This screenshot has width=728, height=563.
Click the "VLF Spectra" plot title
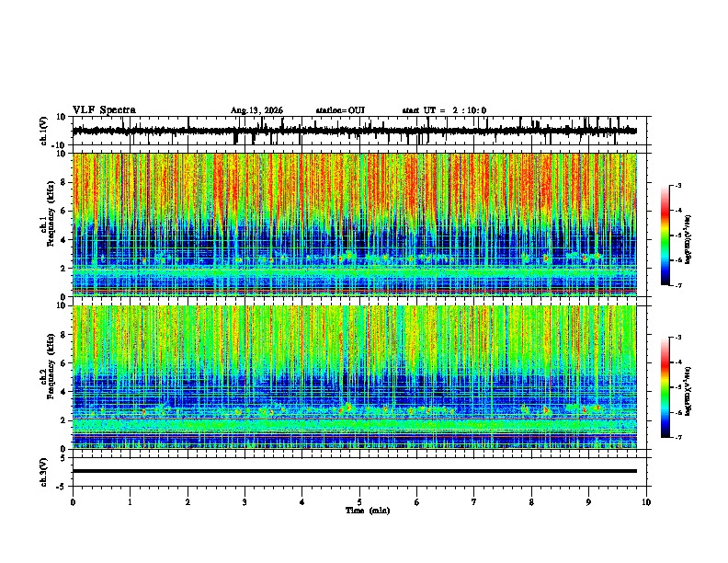point(104,110)
